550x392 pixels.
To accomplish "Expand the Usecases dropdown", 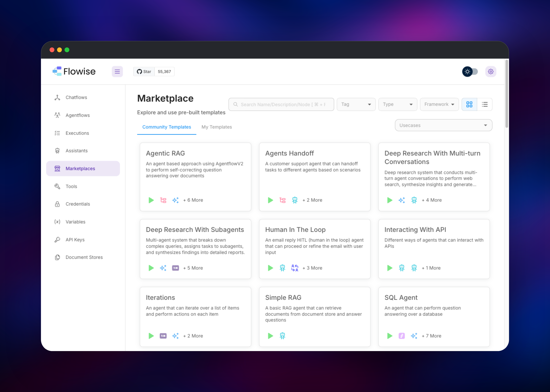I will pos(443,125).
